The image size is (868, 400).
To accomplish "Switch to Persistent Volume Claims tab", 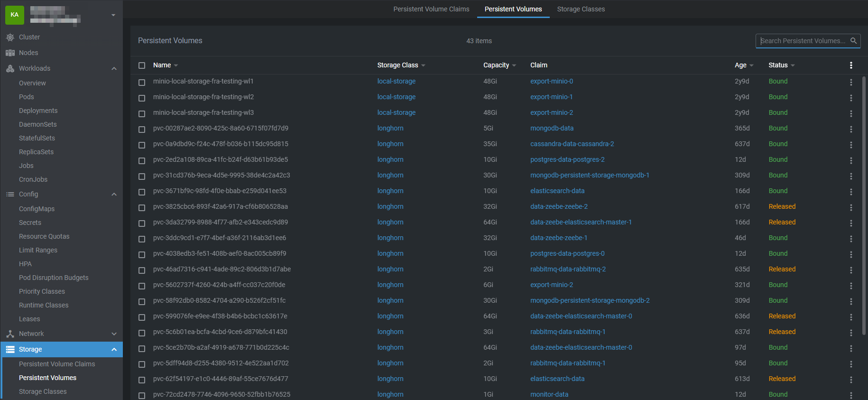I will [431, 9].
